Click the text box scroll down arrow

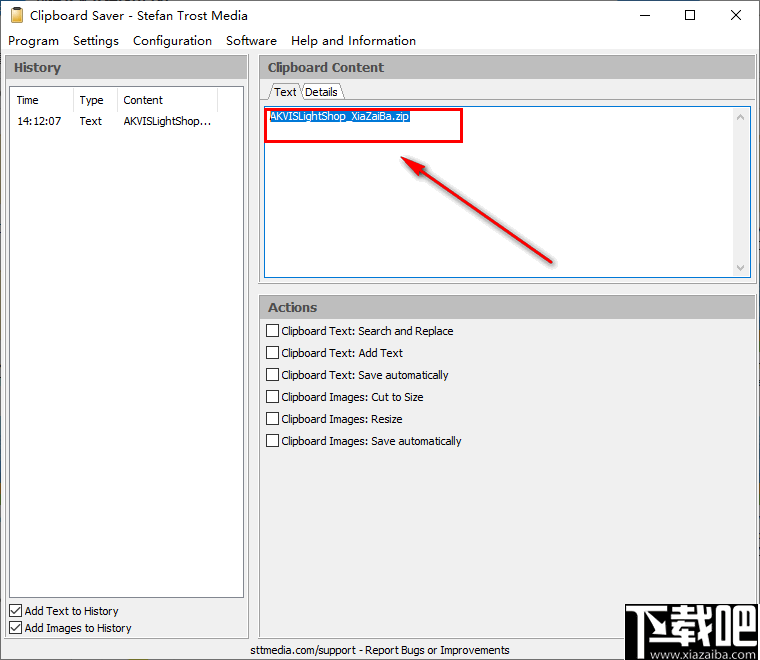(x=740, y=267)
